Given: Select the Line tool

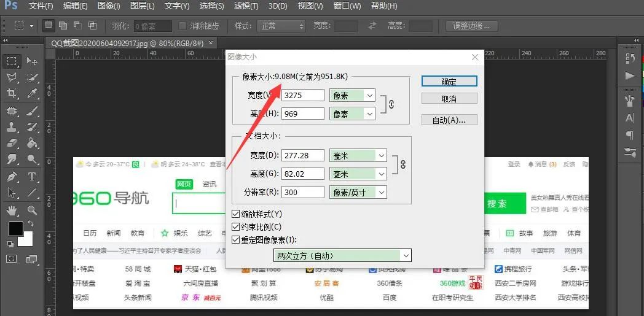Looking at the screenshot, I should (32, 192).
